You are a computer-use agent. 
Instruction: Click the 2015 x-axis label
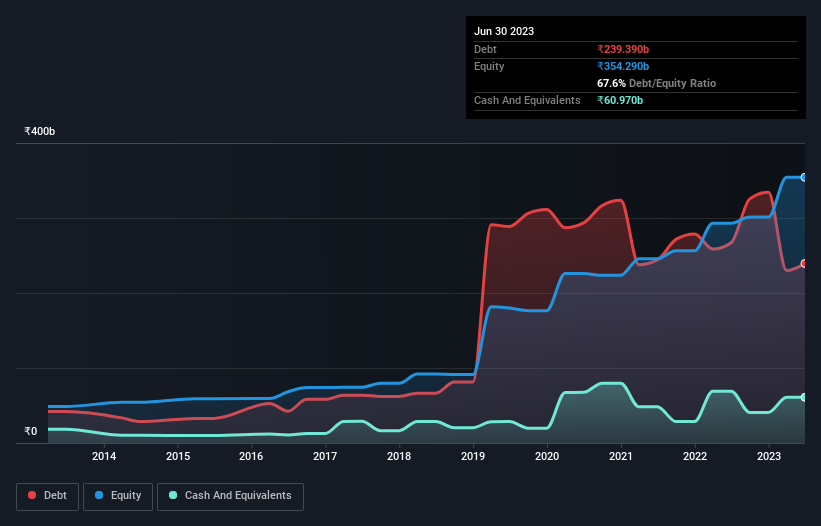(x=178, y=456)
